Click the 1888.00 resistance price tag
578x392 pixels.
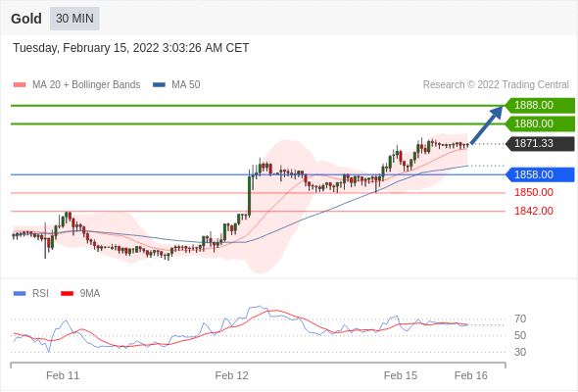point(540,106)
